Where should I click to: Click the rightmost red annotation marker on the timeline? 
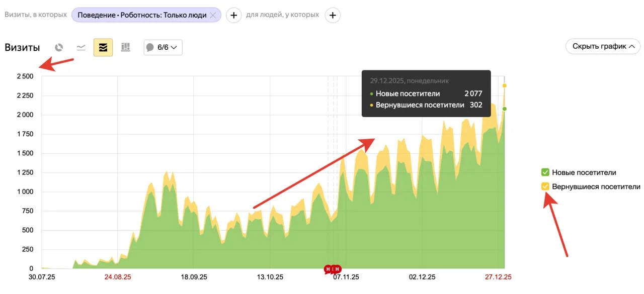pyautogui.click(x=338, y=269)
